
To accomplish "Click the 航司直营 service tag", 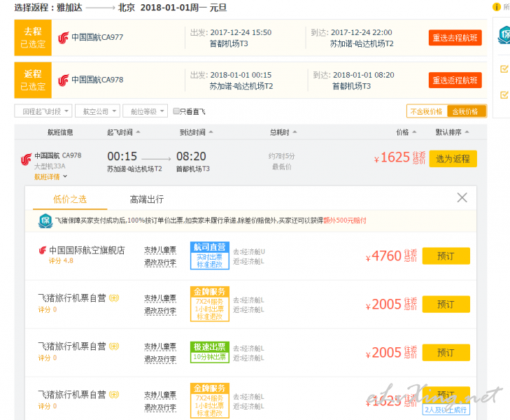I will 210,255.
